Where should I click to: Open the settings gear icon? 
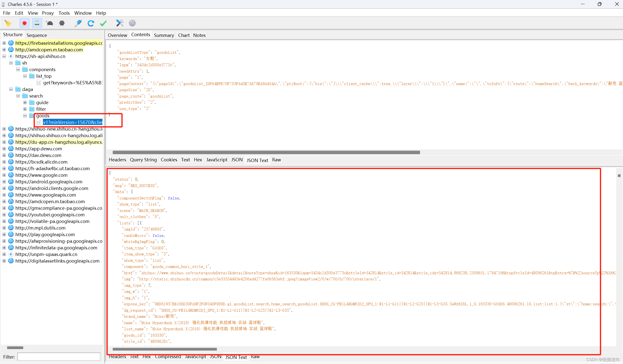click(x=132, y=23)
